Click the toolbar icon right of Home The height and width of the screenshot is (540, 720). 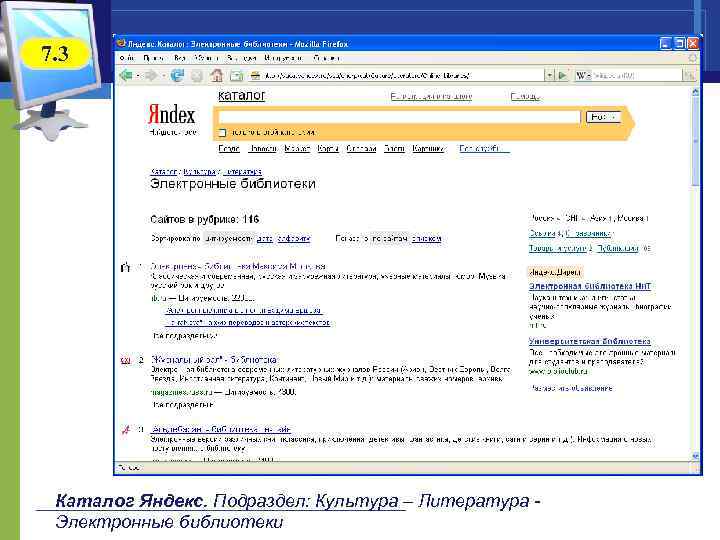coord(236,76)
